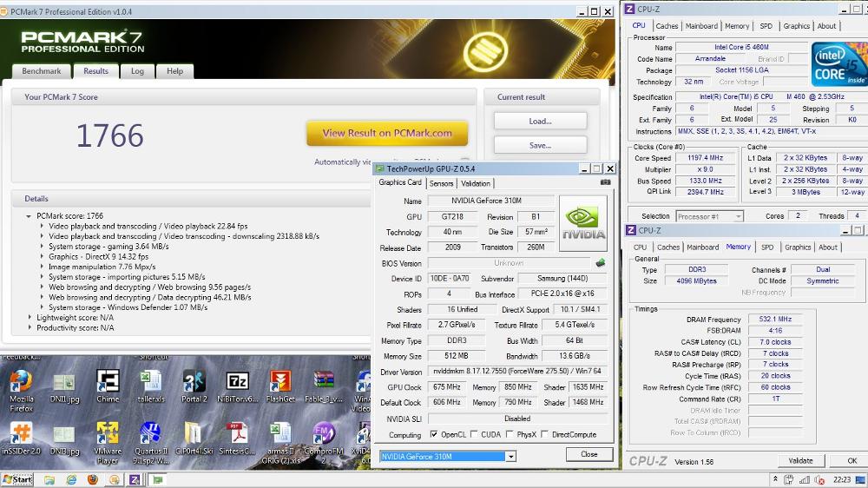Open SPD tab in lower CPU-Z window
This screenshot has height=488, width=868.
[767, 247]
